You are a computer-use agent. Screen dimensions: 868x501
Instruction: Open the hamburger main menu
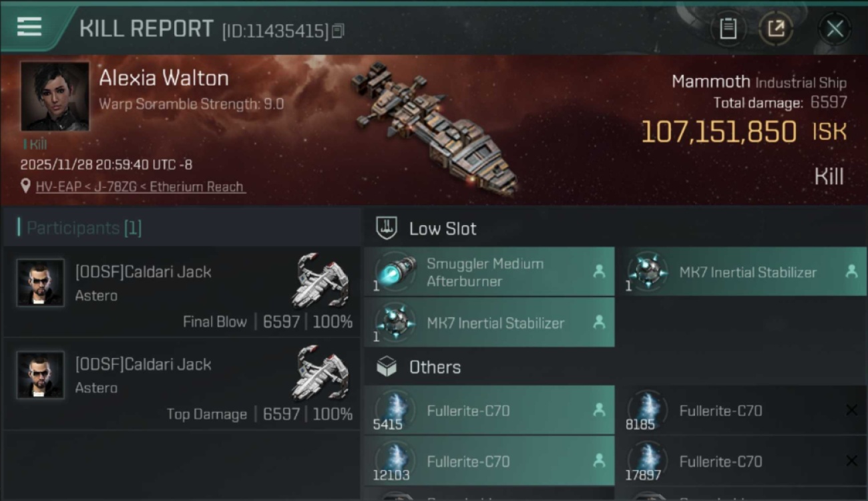[x=29, y=27]
